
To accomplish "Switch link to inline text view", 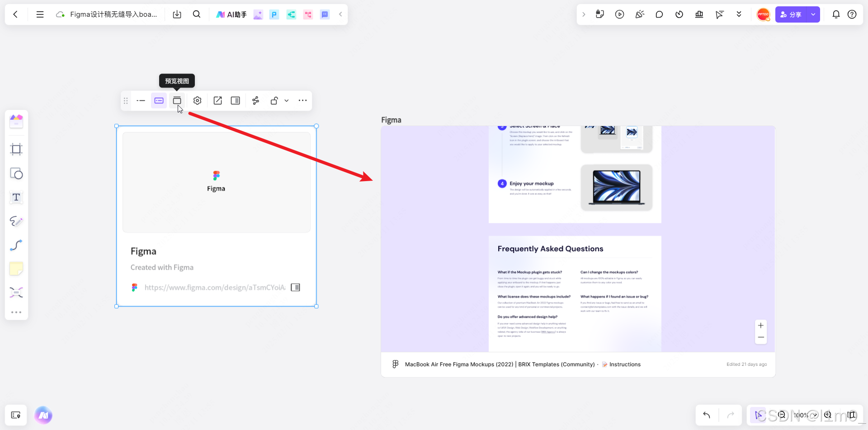I will click(141, 101).
